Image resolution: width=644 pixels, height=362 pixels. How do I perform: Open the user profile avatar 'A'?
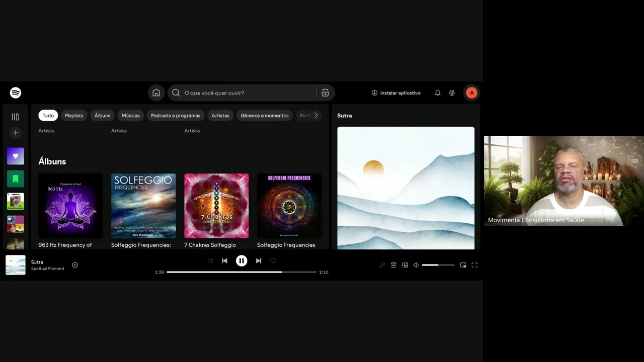coord(471,93)
